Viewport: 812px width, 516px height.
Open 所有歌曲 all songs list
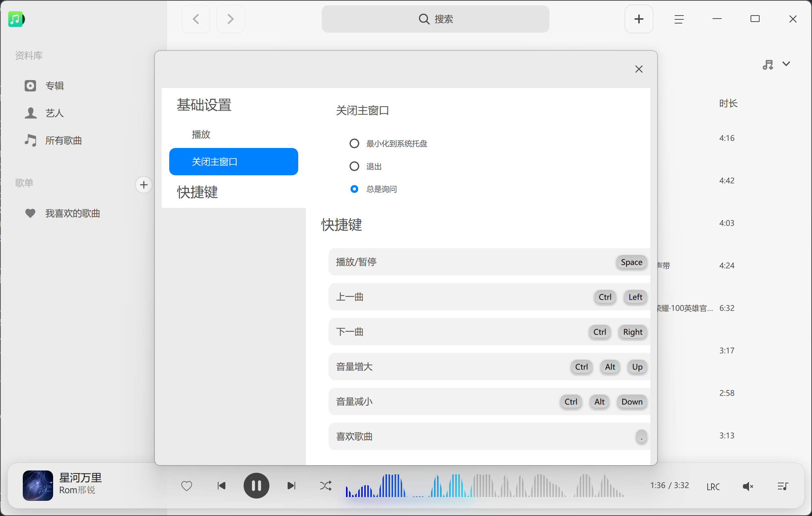(53, 140)
